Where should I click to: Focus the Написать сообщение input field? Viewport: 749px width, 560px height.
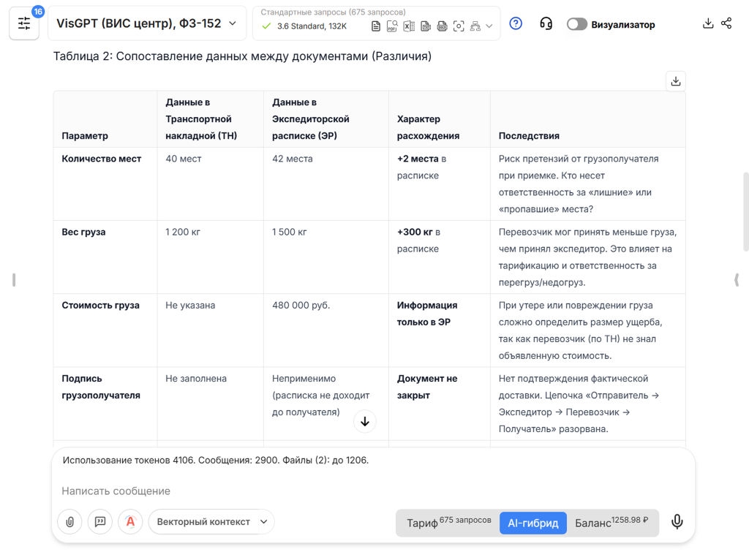pos(372,491)
